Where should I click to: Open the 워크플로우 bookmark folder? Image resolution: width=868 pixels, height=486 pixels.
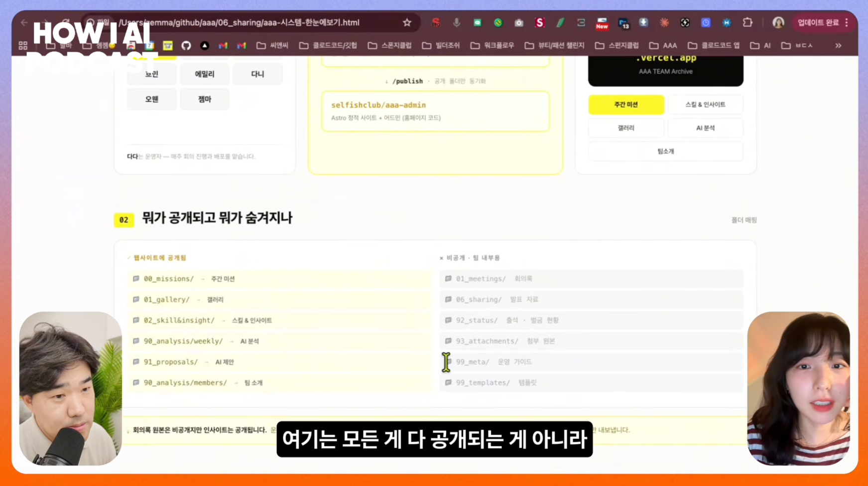(493, 45)
